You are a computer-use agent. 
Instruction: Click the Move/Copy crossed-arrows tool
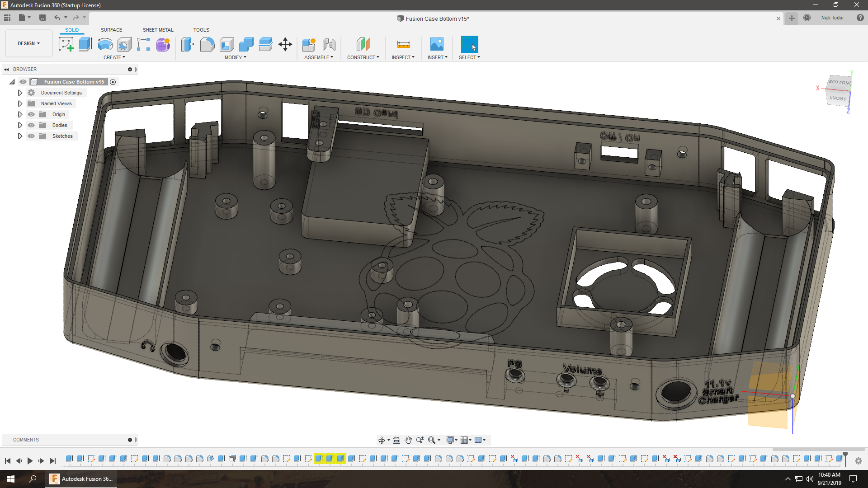coord(285,44)
